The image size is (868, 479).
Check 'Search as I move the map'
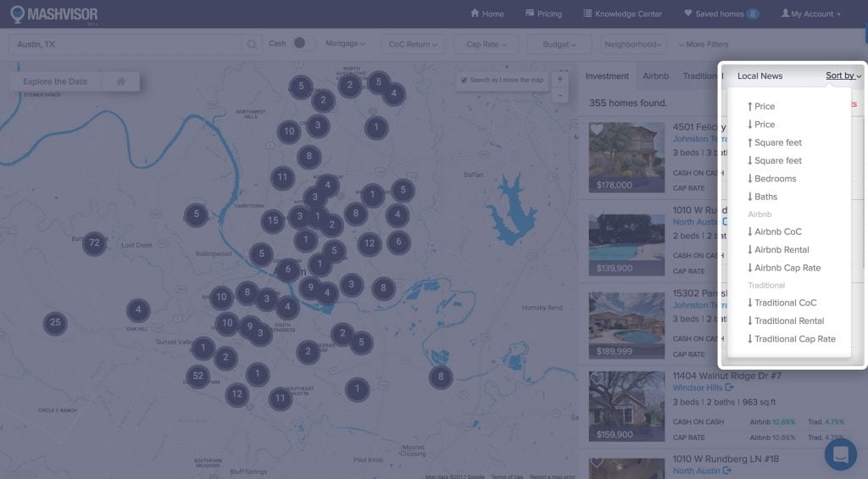tap(464, 81)
